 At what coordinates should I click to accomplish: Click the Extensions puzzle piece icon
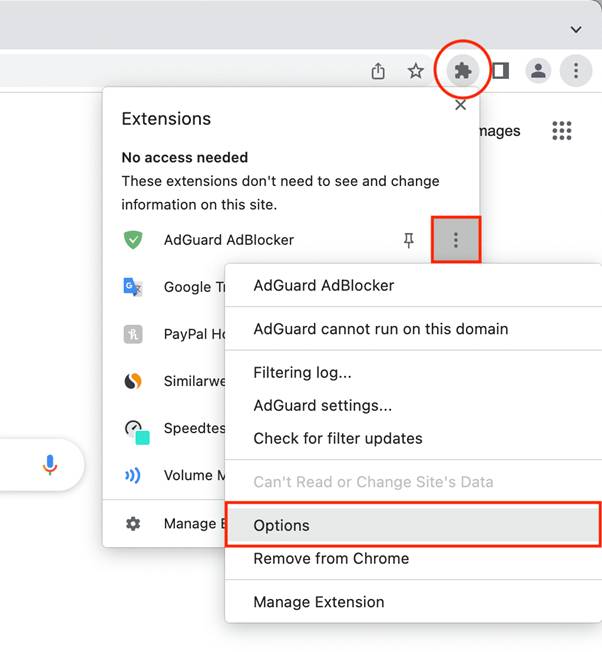coord(462,71)
